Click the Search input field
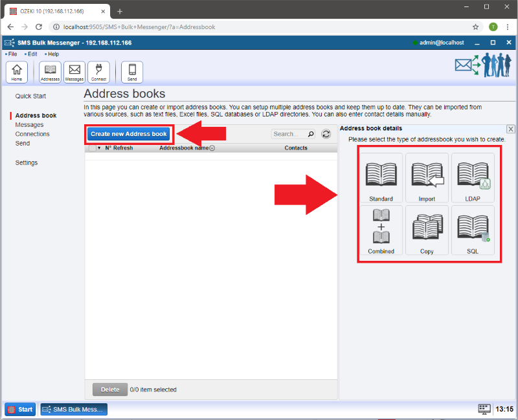Viewport: 518px width, 420px height. [x=289, y=134]
